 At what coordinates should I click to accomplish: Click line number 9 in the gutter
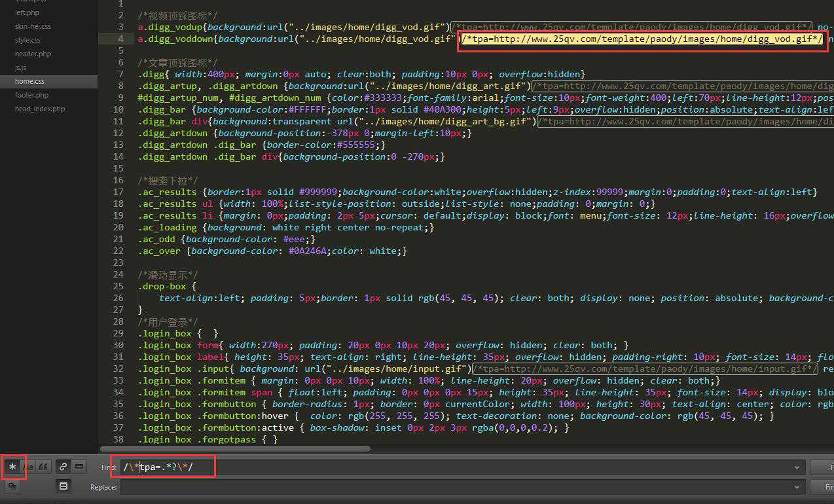(x=120, y=98)
